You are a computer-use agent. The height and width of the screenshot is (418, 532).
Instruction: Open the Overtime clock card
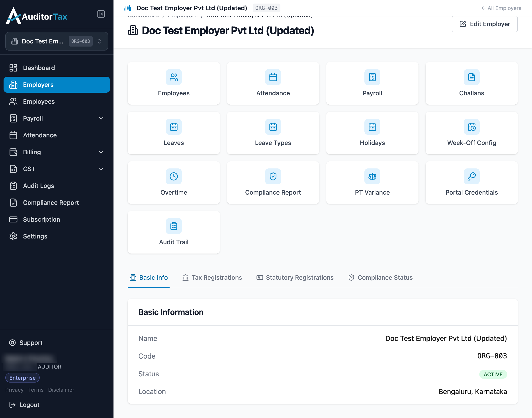pyautogui.click(x=174, y=183)
